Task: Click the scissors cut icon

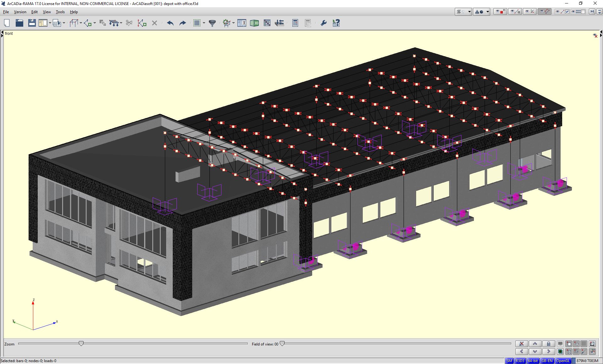Action: [129, 23]
